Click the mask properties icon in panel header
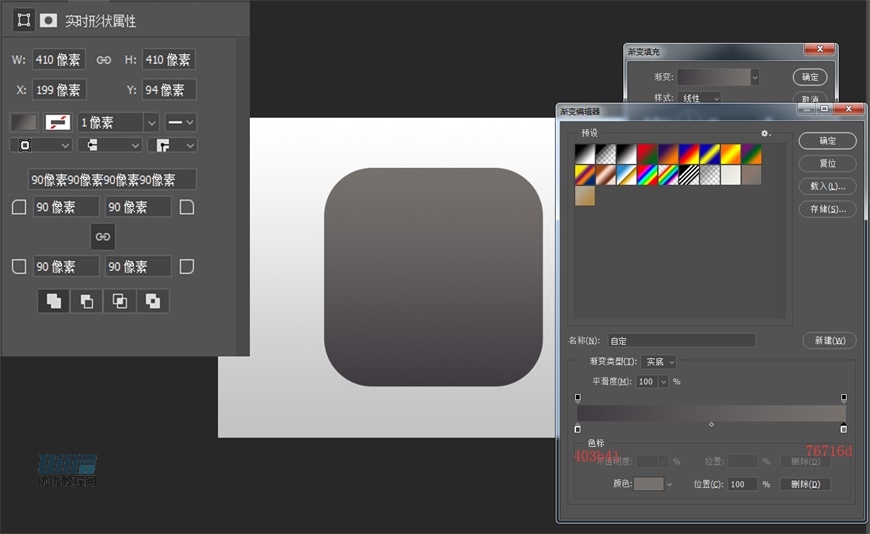 [48, 20]
